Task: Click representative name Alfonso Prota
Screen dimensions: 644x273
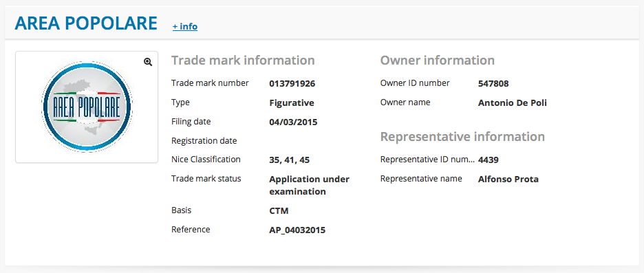Action: click(x=508, y=179)
